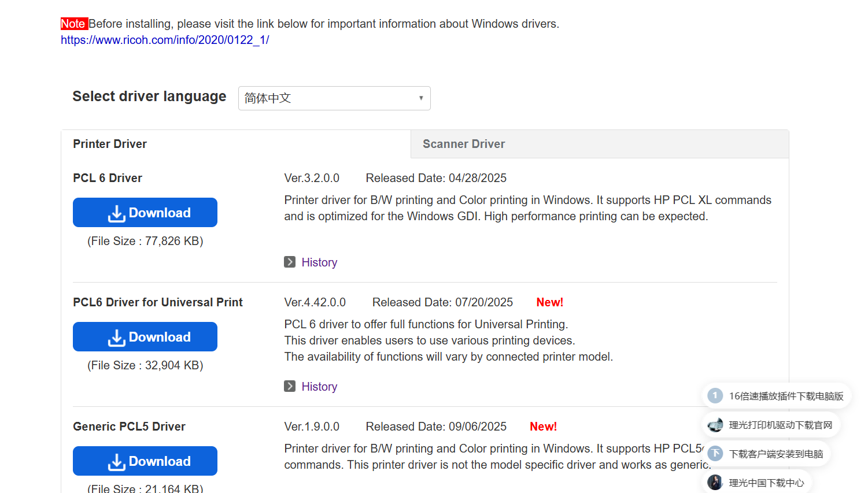Click the Generic PCL5 Driver download icon
Screen dimensions: 868x493
[117, 462]
